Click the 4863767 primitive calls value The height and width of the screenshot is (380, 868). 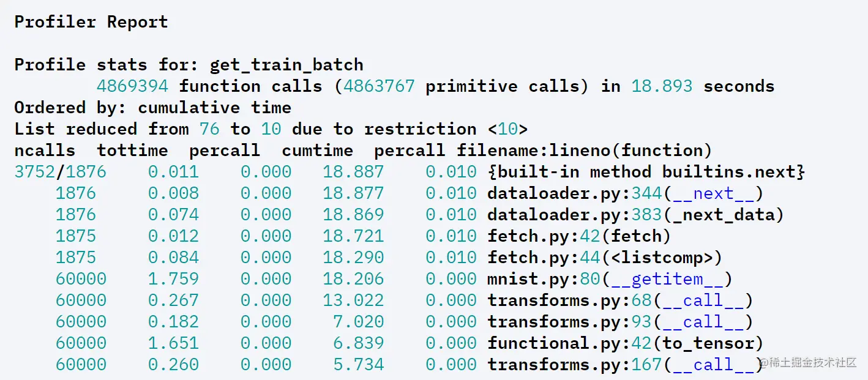[379, 86]
